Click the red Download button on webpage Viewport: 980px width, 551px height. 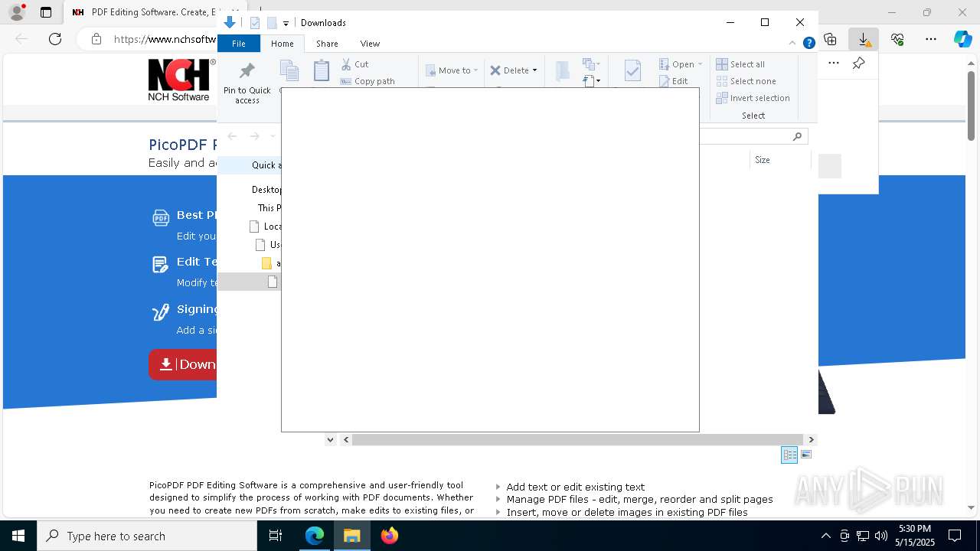183,364
